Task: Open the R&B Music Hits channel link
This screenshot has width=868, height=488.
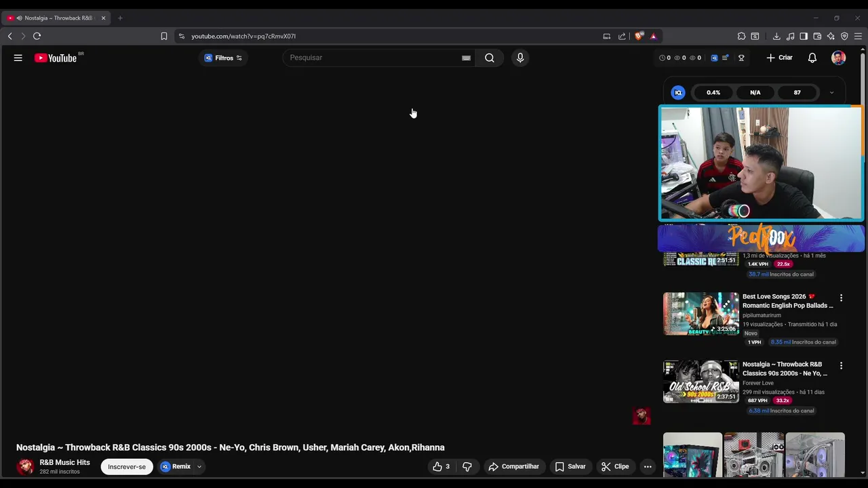Action: (64, 463)
